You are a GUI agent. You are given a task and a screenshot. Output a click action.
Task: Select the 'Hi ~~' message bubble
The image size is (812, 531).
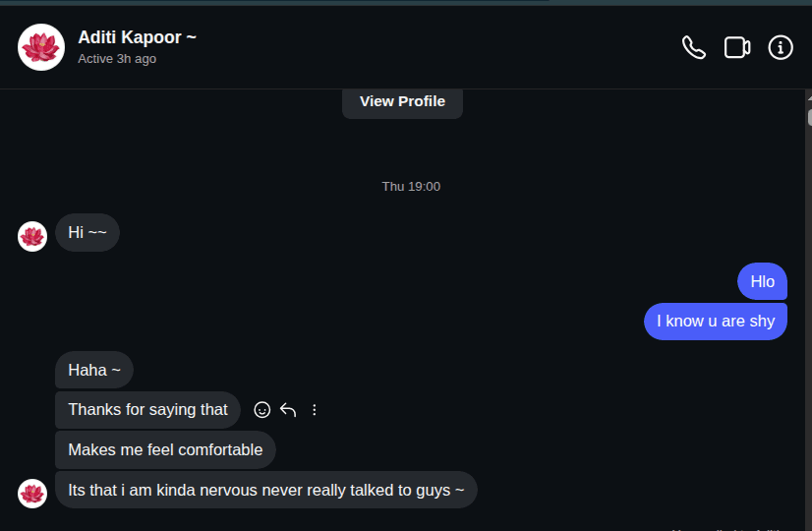(87, 233)
